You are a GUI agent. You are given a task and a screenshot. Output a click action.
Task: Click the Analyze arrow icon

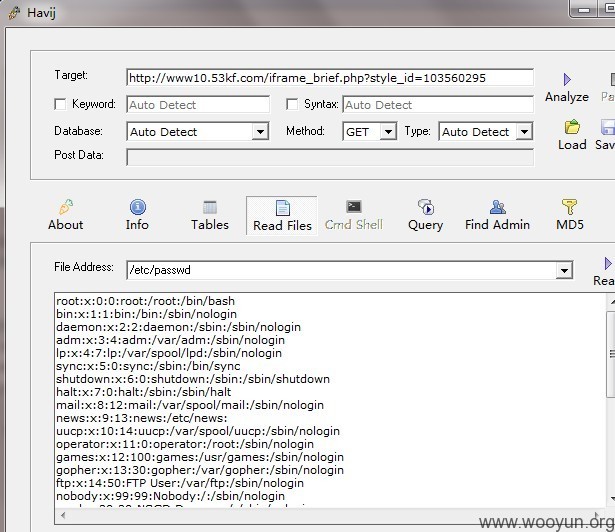(567, 80)
